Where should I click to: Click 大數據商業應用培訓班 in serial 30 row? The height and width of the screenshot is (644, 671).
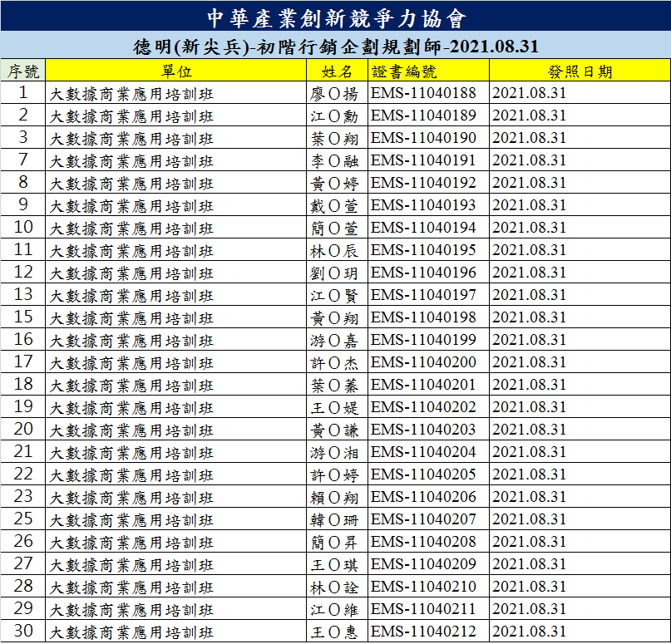point(131,632)
